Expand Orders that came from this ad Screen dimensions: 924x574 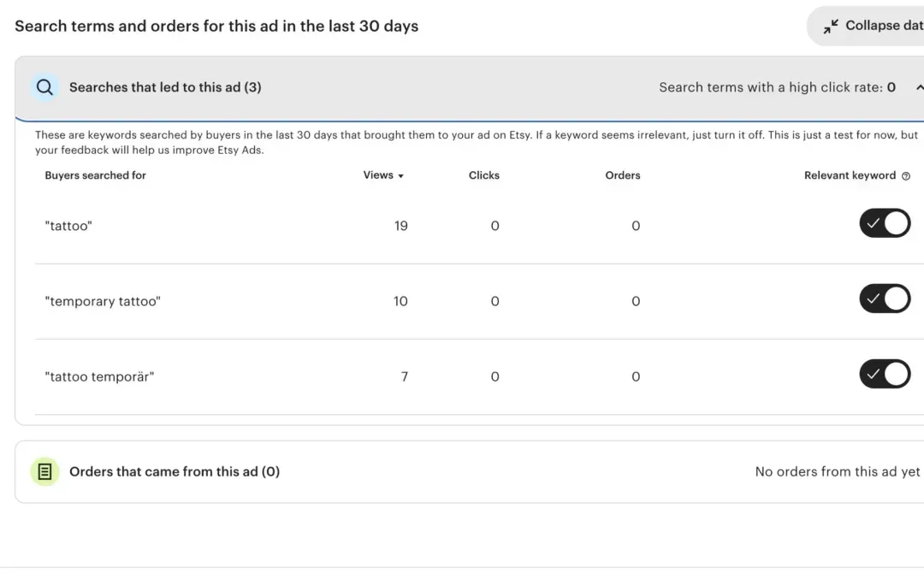click(175, 471)
